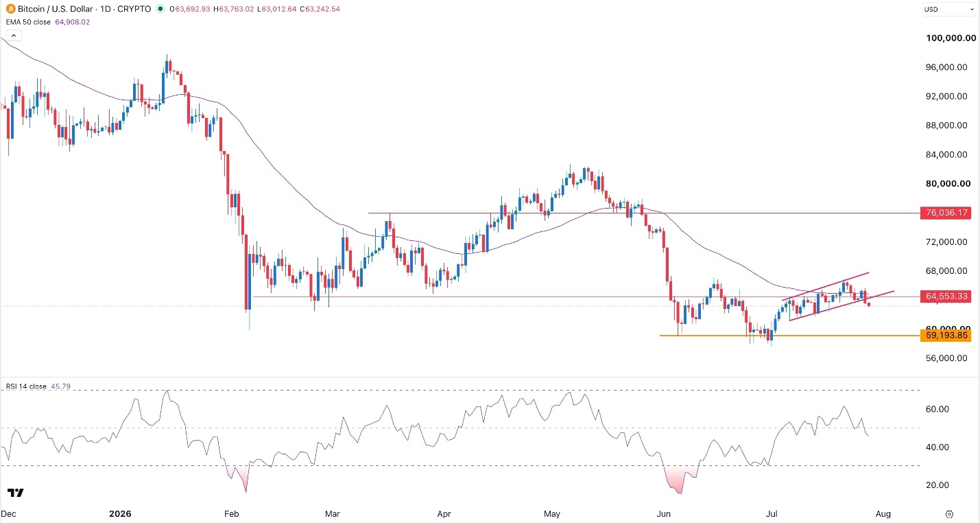Click the RSI value 45.79
This screenshot has width=980, height=523.
58,386
